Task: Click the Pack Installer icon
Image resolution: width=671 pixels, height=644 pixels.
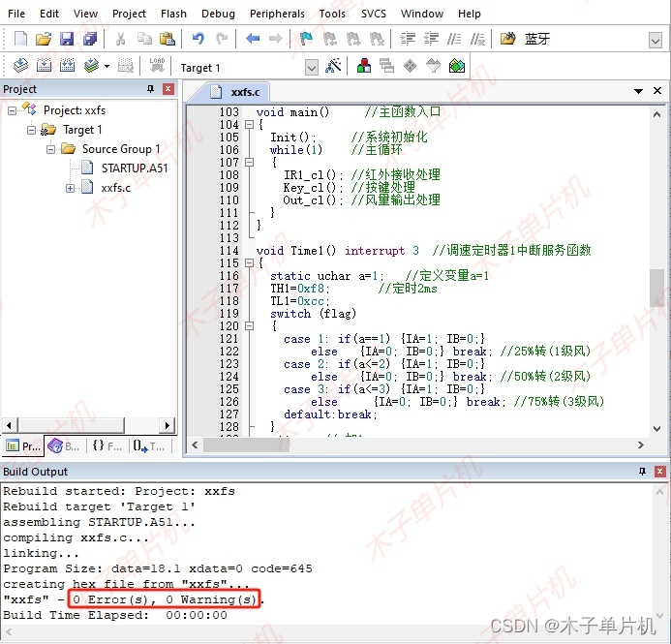Action: (457, 66)
